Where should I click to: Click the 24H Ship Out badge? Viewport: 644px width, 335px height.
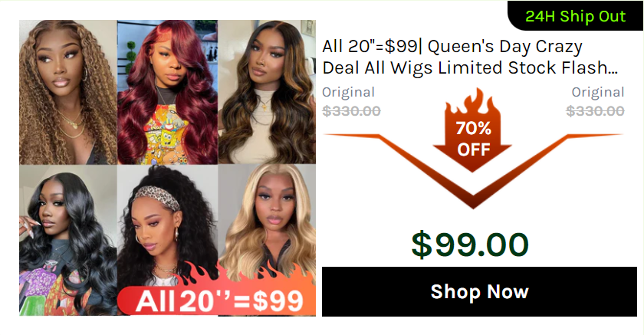[576, 16]
